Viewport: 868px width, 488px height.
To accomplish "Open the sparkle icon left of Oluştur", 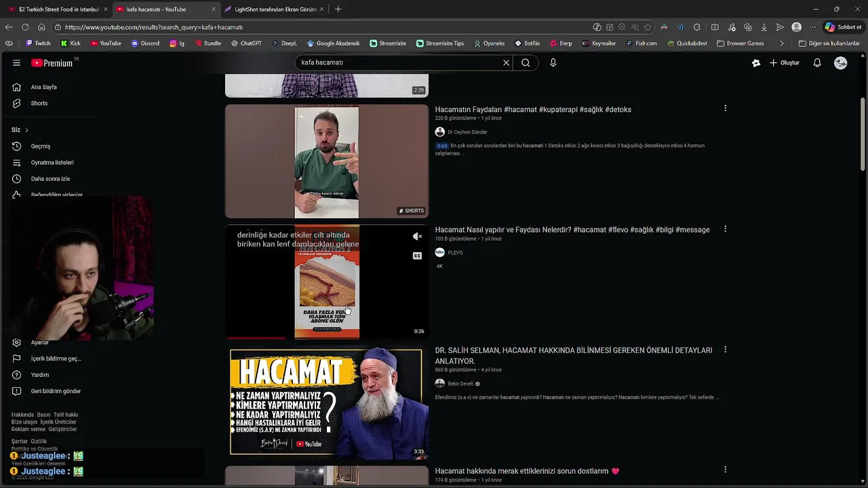I will point(756,63).
